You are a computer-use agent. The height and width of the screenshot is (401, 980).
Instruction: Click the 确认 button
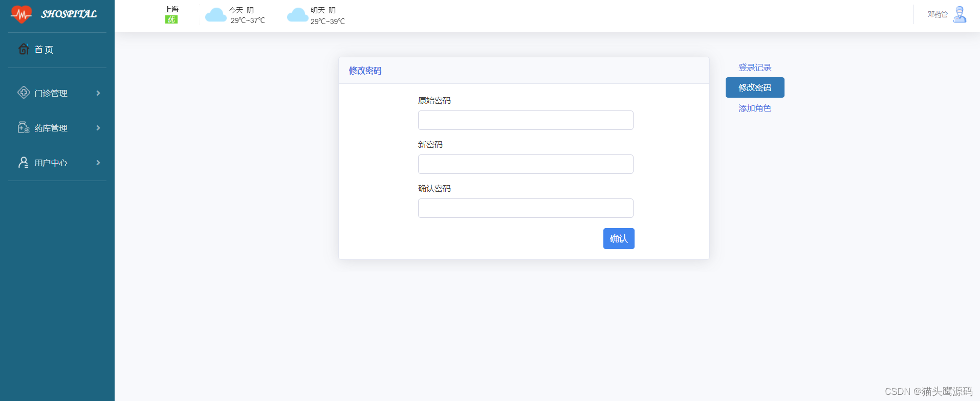(619, 239)
